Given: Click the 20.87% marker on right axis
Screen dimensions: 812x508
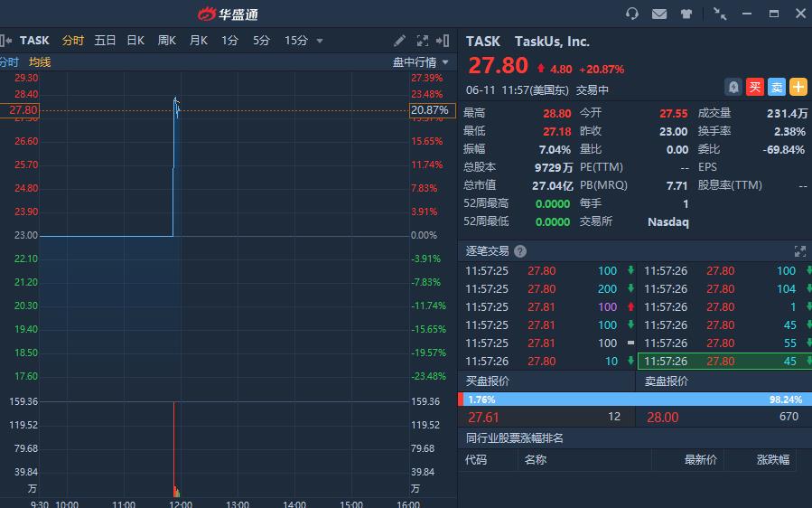Looking at the screenshot, I should [x=432, y=110].
